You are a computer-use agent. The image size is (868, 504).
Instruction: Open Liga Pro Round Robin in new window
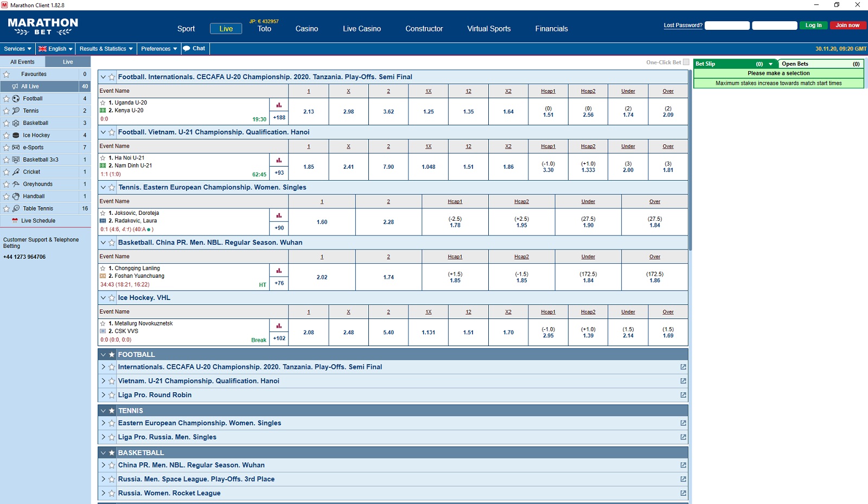click(683, 395)
